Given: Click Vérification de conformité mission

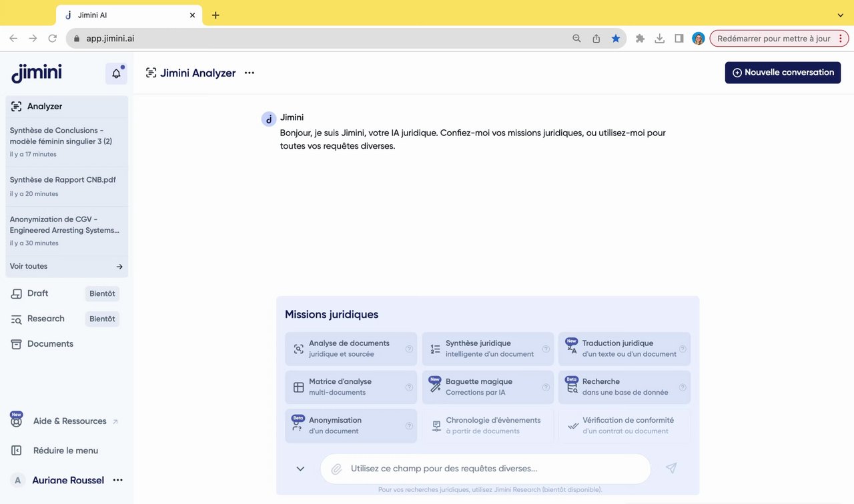Looking at the screenshot, I should point(624,425).
